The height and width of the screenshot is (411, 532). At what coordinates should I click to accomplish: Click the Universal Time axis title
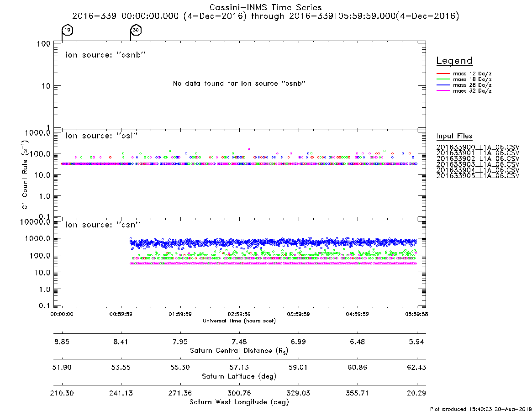[x=239, y=321]
